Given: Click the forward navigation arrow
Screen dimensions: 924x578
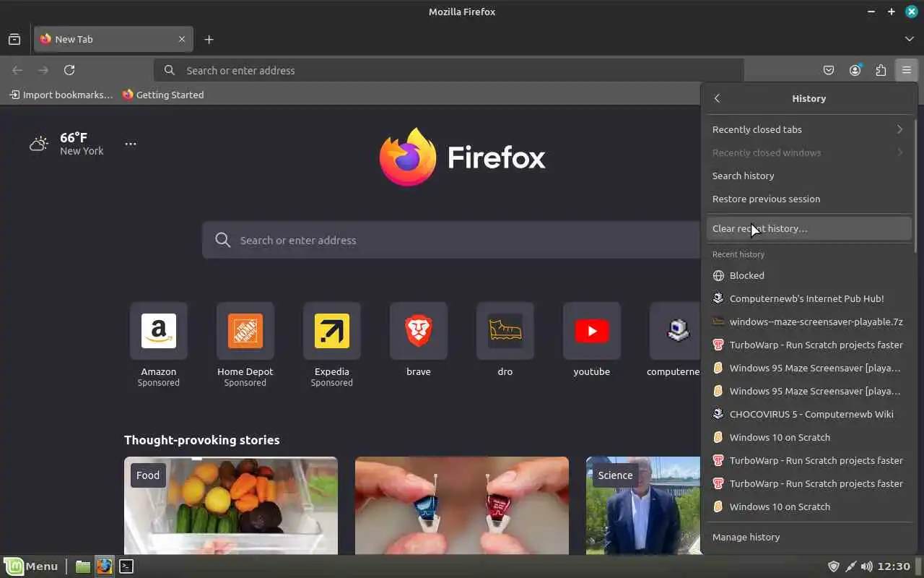Looking at the screenshot, I should coord(43,70).
